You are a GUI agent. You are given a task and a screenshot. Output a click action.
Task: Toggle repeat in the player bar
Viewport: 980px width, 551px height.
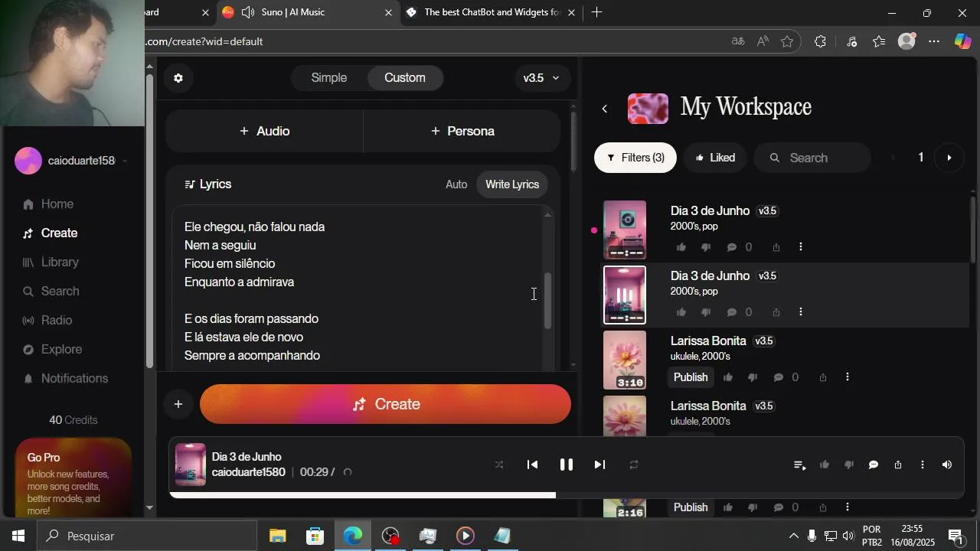634,465
